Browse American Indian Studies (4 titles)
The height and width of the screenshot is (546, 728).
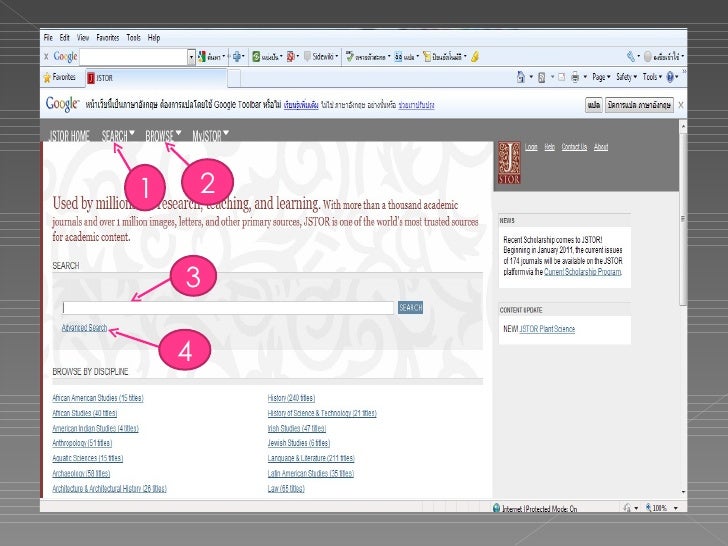pos(95,429)
